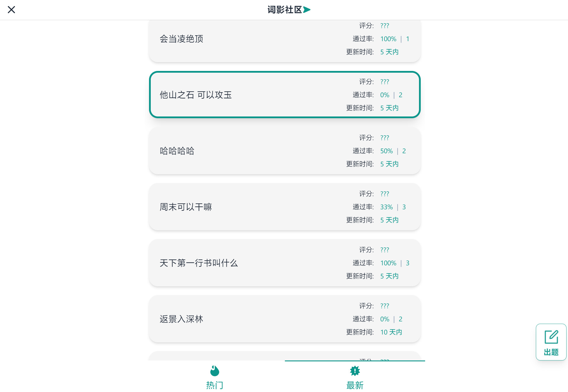Select the flame icon for 热门 tab
Viewport: 568px width, 392px height.
point(215,371)
